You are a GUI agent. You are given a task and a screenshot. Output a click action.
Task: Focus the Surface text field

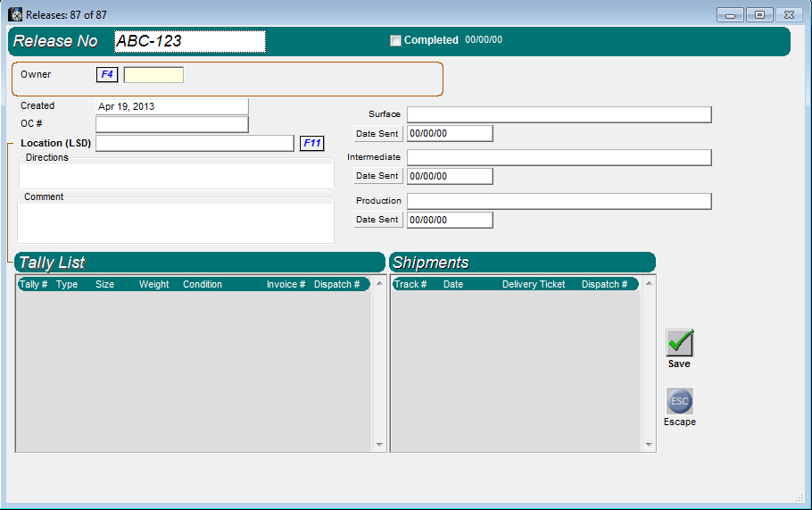(x=559, y=114)
